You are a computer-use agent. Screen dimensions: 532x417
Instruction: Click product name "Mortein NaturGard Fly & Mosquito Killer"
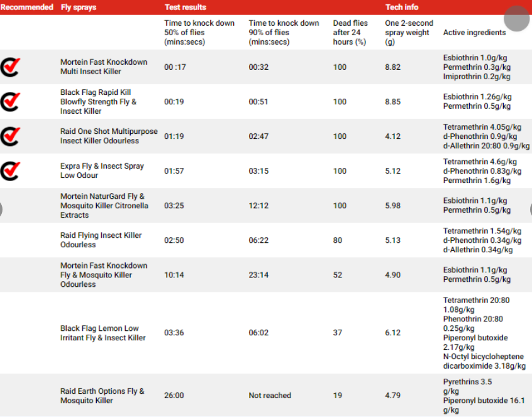click(104, 205)
